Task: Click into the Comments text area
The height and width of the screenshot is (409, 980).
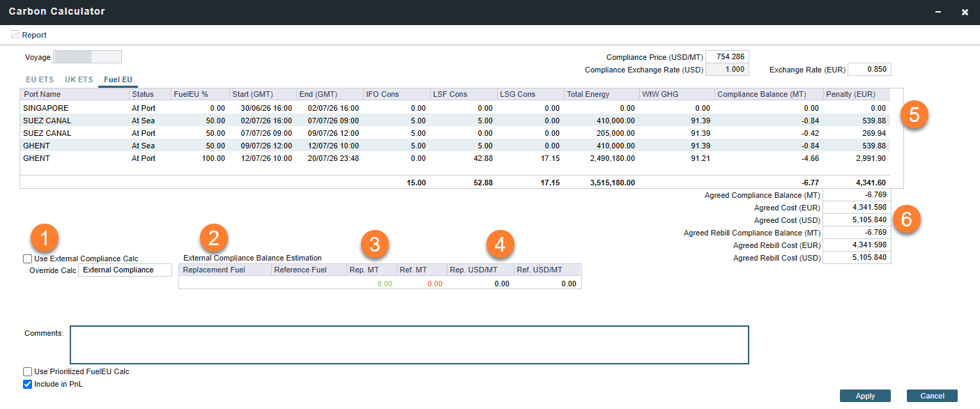Action: click(x=409, y=345)
